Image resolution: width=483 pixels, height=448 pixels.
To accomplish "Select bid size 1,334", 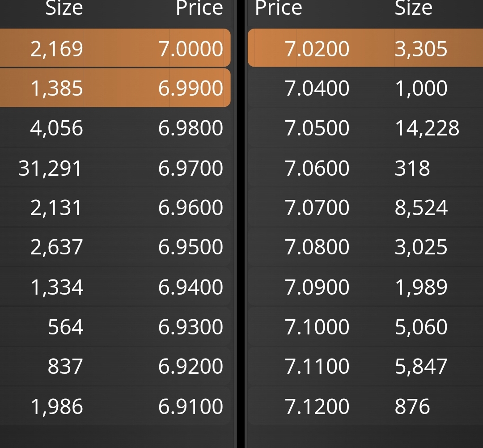I will click(57, 287).
